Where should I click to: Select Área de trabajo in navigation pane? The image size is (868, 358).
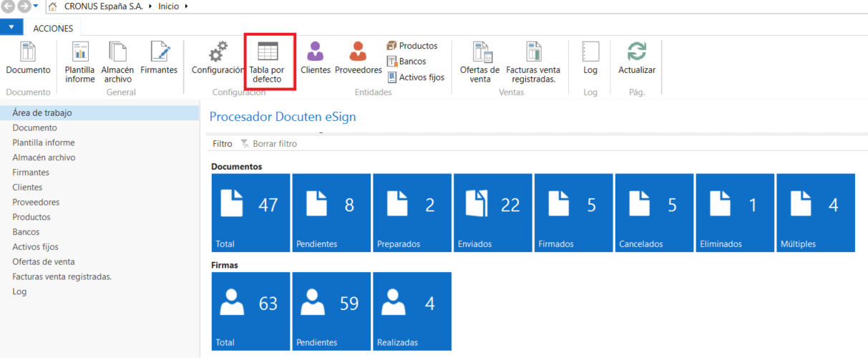point(99,113)
